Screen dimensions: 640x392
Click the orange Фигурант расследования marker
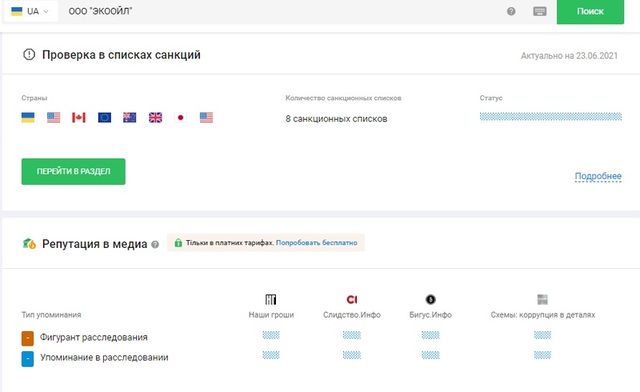[x=28, y=339]
